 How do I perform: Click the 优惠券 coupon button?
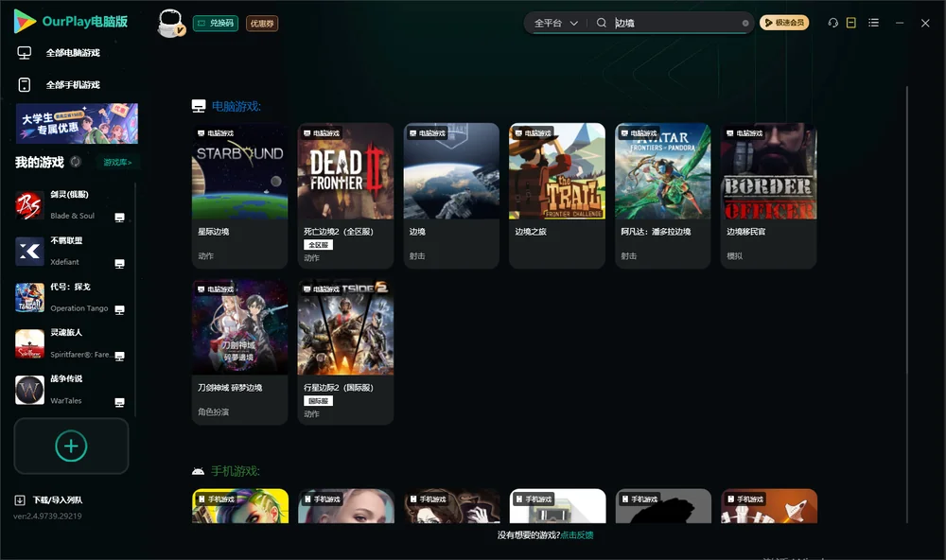[x=262, y=23]
